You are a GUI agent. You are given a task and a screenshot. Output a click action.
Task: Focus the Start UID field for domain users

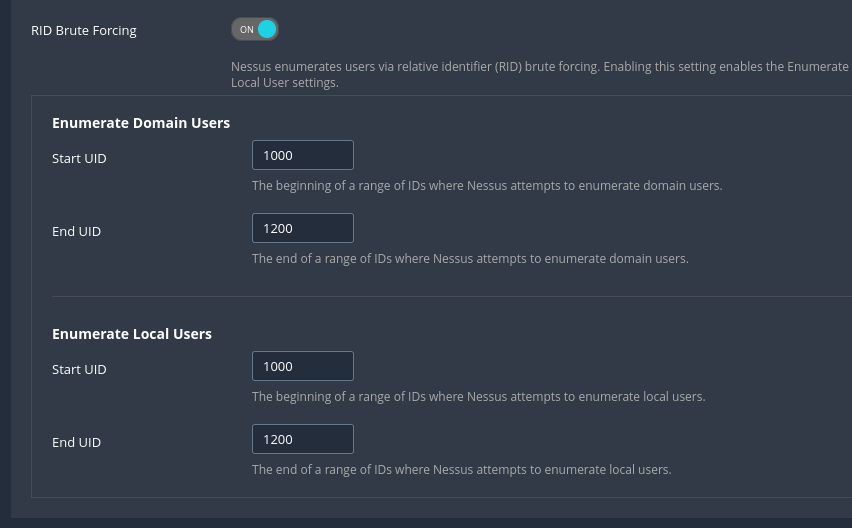303,155
